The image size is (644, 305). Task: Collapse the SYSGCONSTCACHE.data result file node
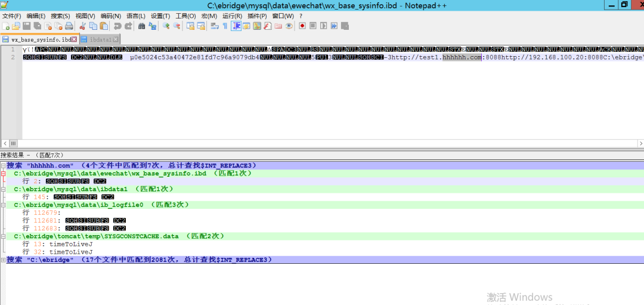click(x=4, y=236)
